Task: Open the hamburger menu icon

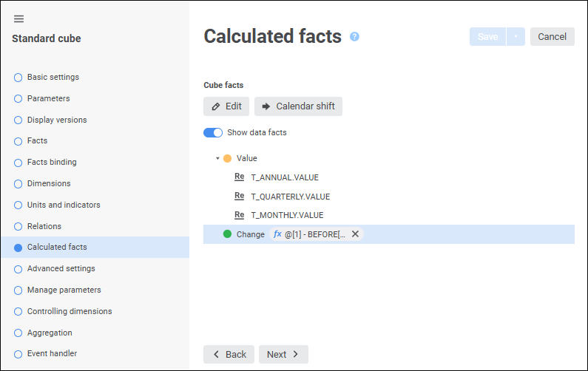Action: [x=18, y=18]
